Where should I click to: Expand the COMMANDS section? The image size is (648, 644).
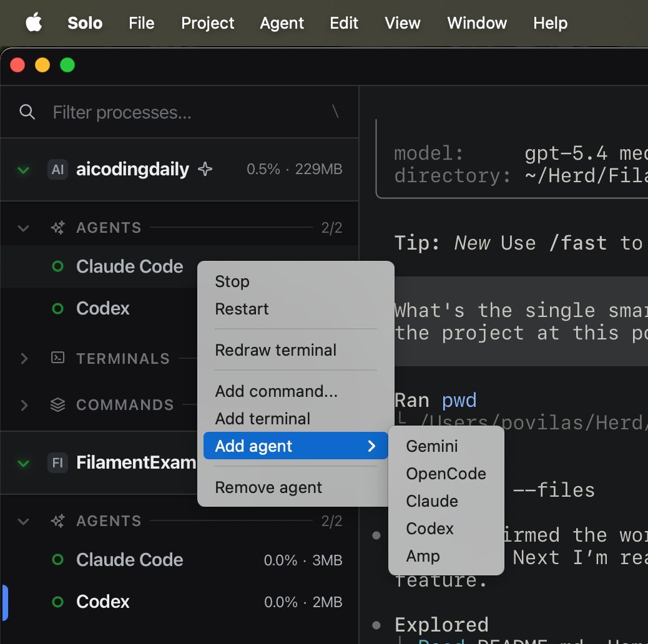pos(24,404)
